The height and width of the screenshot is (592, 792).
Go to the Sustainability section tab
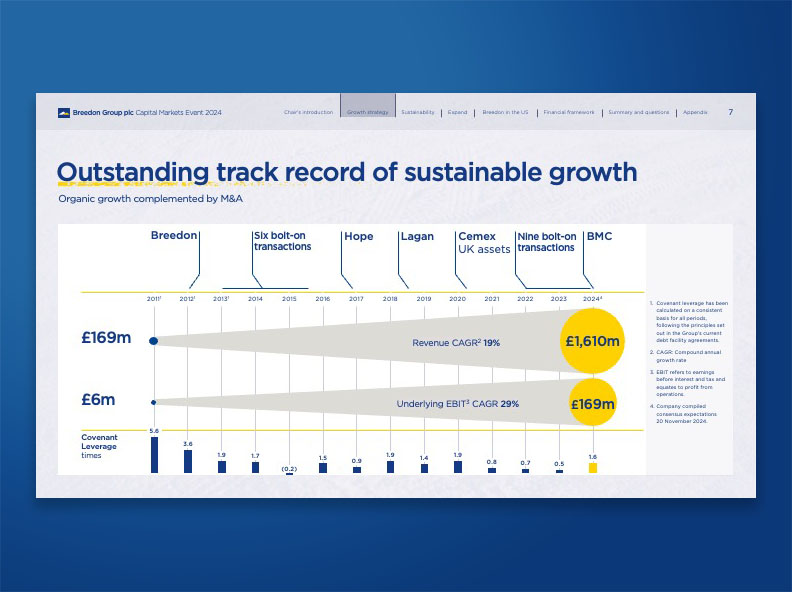click(418, 112)
